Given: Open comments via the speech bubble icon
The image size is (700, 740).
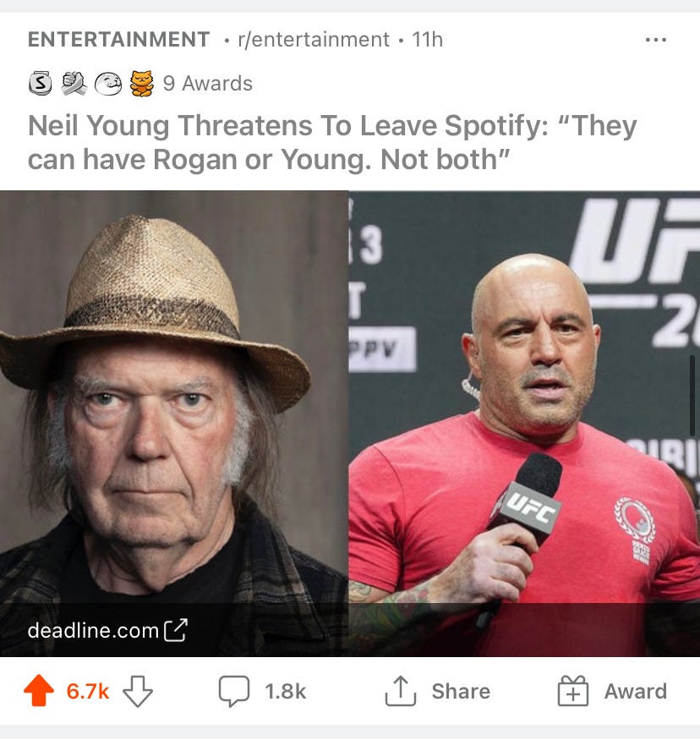Looking at the screenshot, I should coord(234,692).
